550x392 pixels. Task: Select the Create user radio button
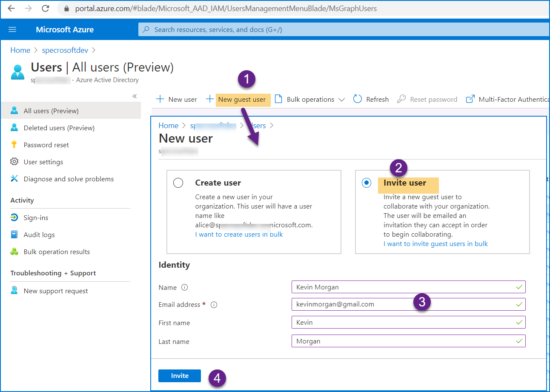(178, 183)
